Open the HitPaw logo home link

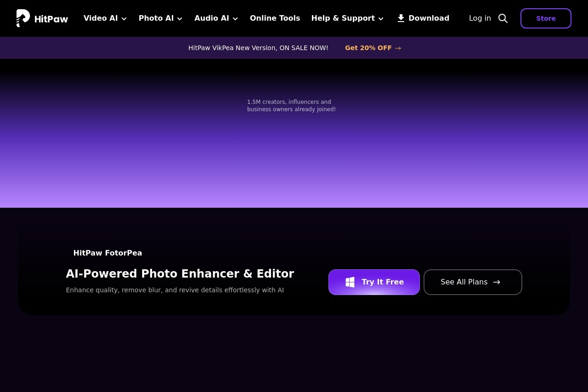(x=42, y=18)
